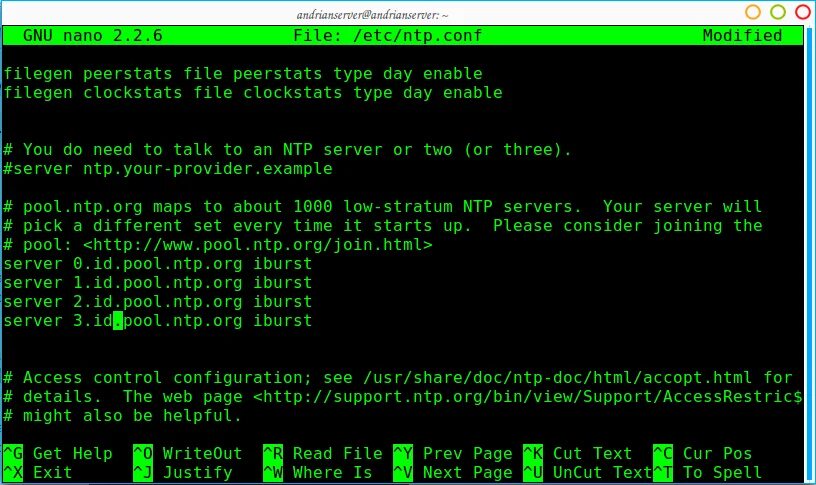Click the ^C Cur Pos shortcut
The image size is (816, 485).
coord(703,454)
